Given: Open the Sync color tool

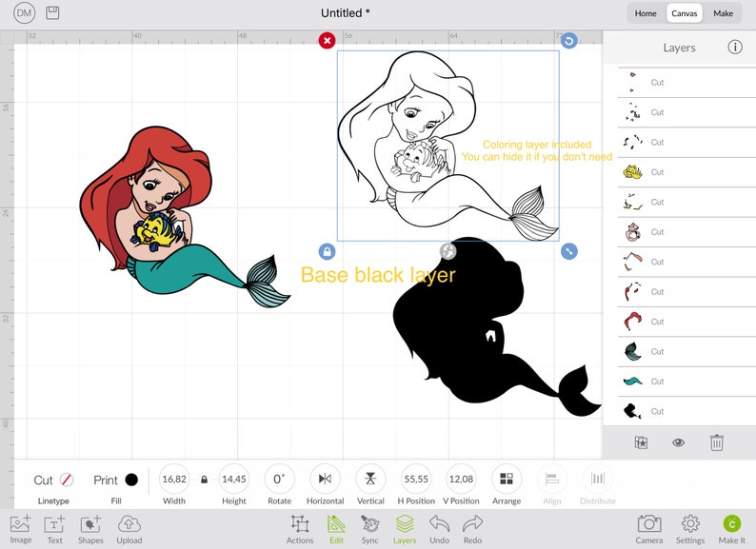Looking at the screenshot, I should pyautogui.click(x=369, y=529).
